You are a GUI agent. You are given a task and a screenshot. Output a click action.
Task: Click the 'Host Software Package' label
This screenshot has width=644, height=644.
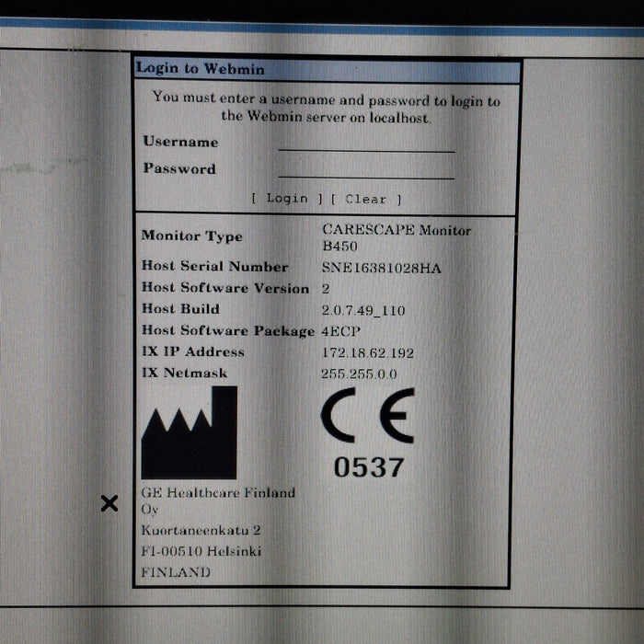[228, 330]
